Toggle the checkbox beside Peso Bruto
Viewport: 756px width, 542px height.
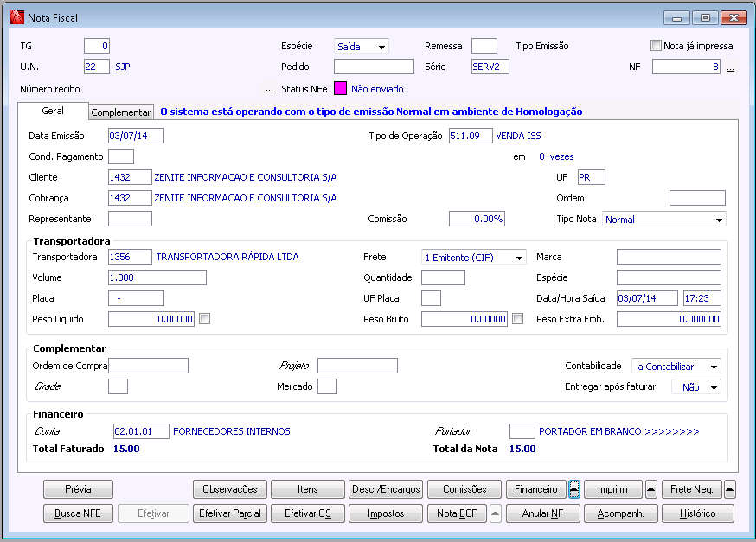[x=517, y=319]
